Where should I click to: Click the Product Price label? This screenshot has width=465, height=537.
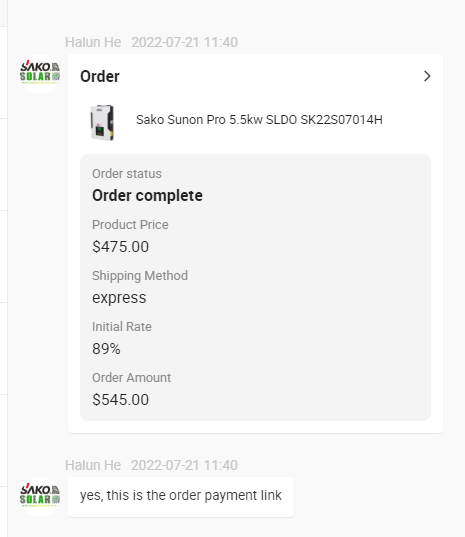[x=130, y=225]
